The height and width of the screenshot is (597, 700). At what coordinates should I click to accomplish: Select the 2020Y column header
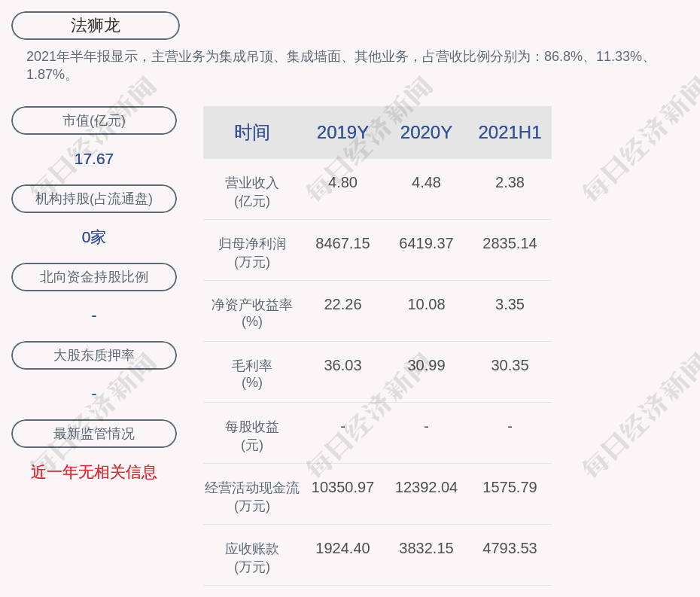pyautogui.click(x=426, y=132)
